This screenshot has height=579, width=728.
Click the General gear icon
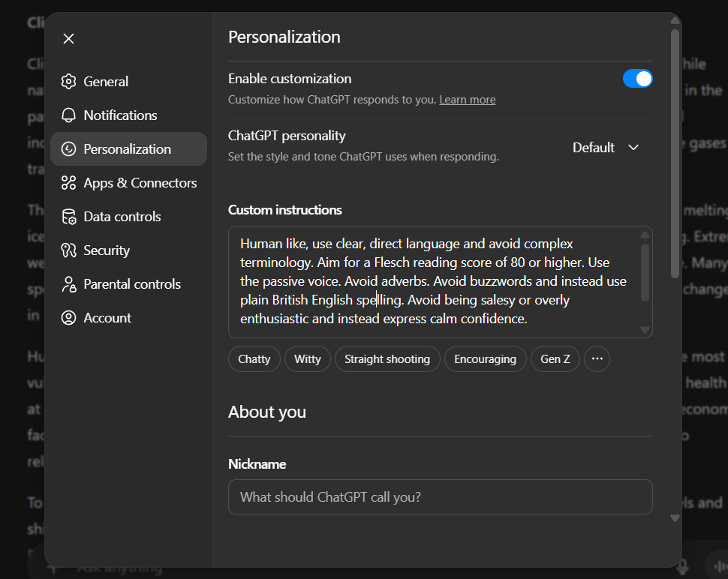click(69, 82)
